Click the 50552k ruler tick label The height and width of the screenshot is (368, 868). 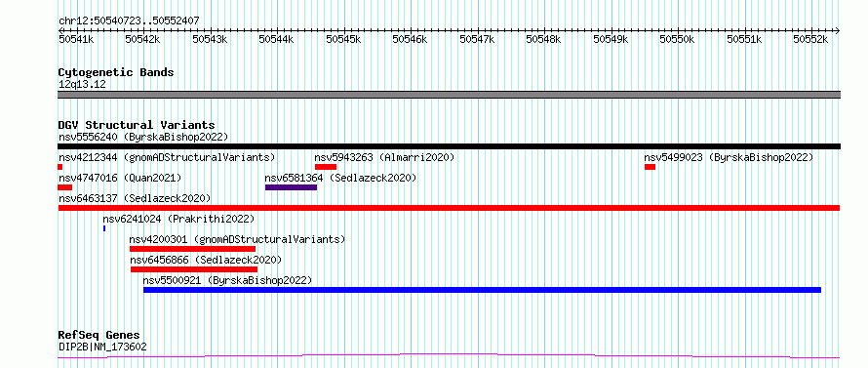(x=811, y=39)
